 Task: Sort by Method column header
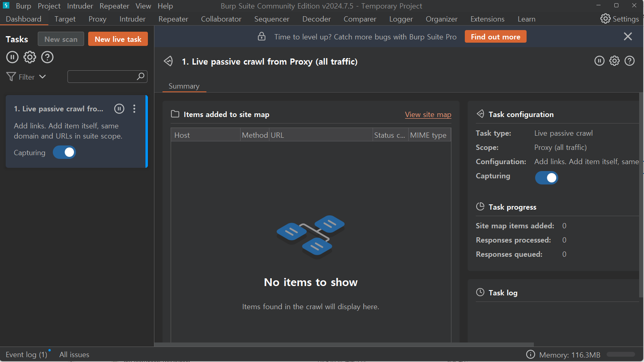coord(255,135)
